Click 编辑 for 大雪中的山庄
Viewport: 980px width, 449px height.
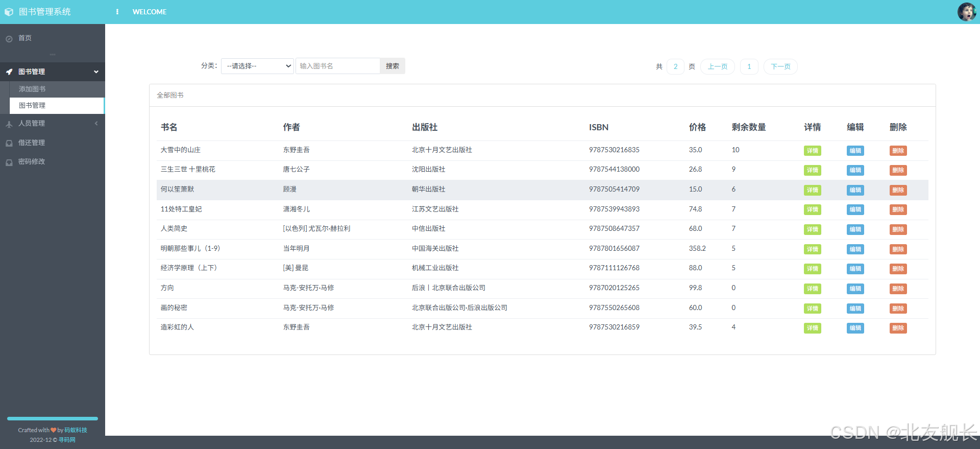tap(855, 151)
